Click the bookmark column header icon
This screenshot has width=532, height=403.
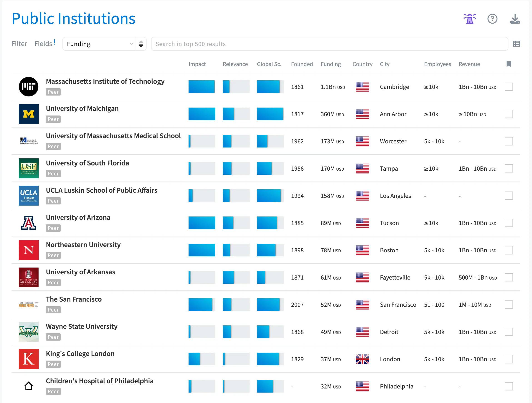click(508, 64)
